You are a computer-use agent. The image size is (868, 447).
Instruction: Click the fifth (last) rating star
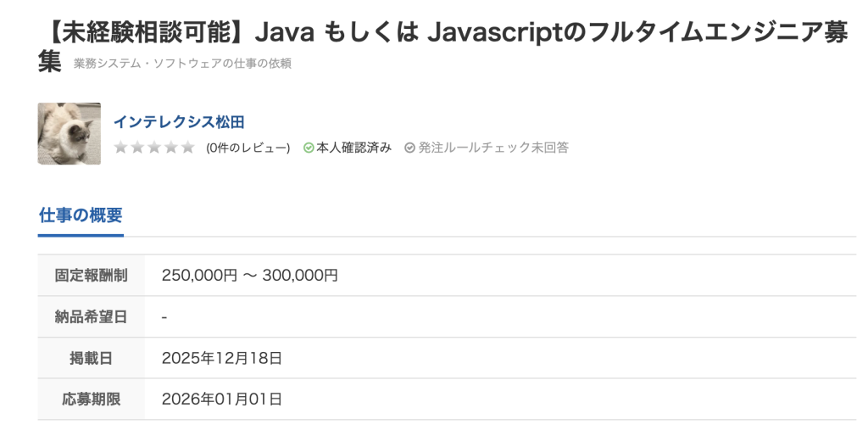pyautogui.click(x=188, y=148)
